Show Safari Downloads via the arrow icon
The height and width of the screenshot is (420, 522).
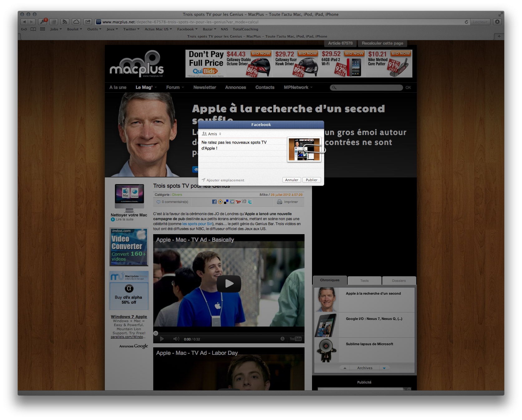click(x=497, y=22)
